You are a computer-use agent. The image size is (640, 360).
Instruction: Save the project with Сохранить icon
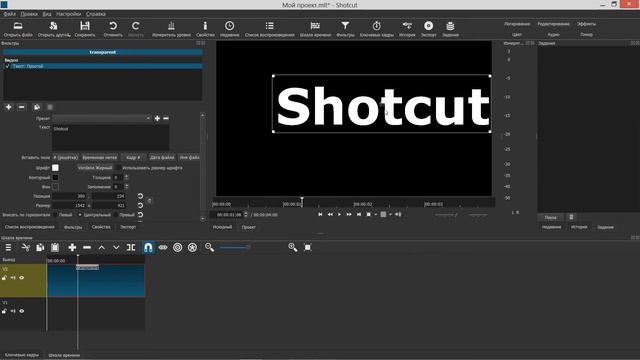[85, 26]
